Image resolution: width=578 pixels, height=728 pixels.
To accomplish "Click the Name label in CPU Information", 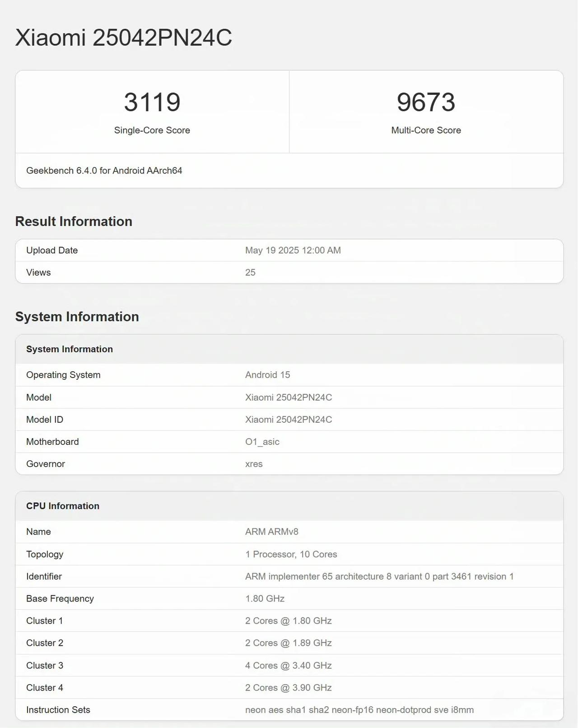I will coord(38,532).
